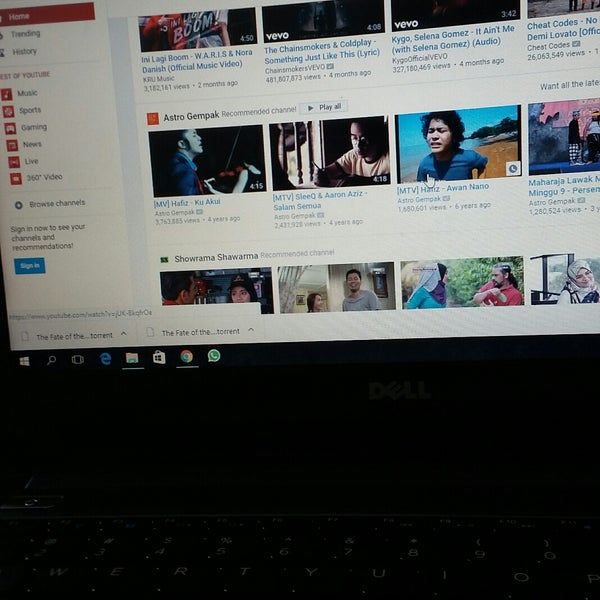The width and height of the screenshot is (600, 600).
Task: Open Cheat Codes Demi Lovato title link
Action: [x=563, y=28]
